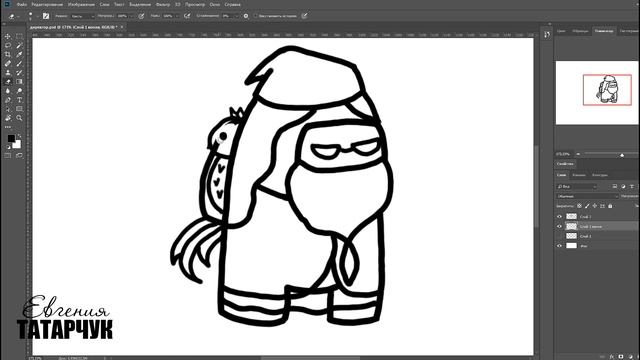Select the Dodge tool
The height and width of the screenshot is (360, 640).
[19, 91]
